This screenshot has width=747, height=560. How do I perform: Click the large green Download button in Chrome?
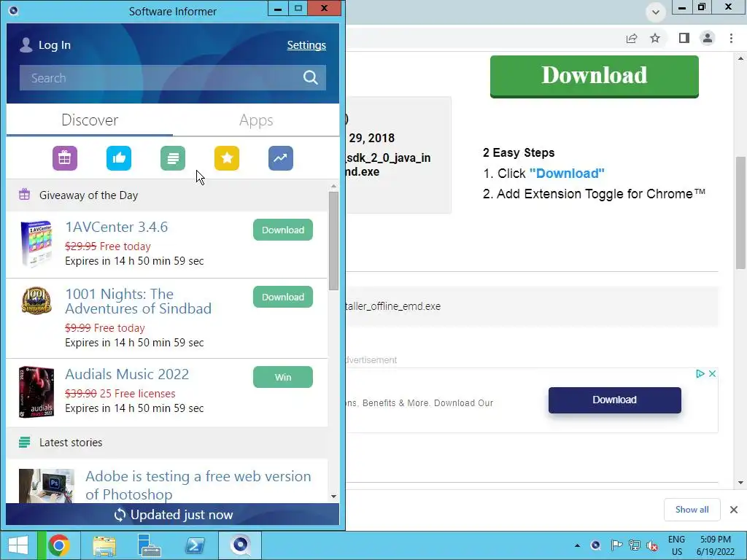[594, 76]
